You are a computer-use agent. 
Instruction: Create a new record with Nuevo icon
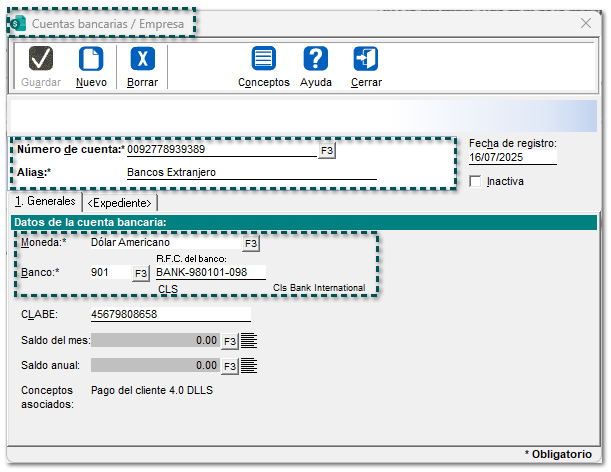click(91, 59)
